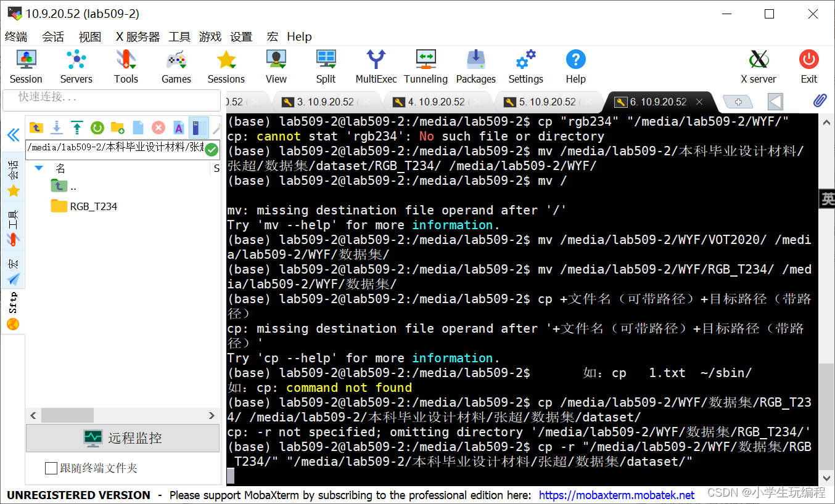Open the Servers toolbar icon
The width and height of the screenshot is (835, 504).
click(76, 66)
